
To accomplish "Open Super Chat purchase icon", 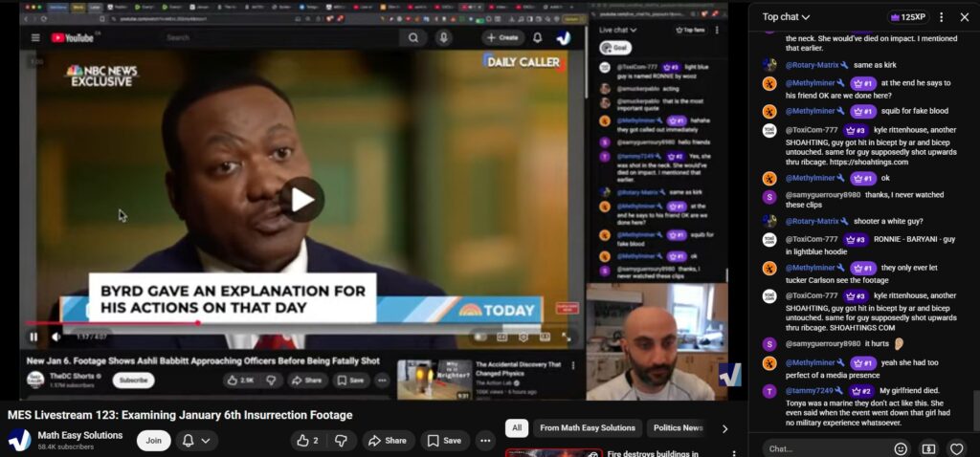I will pos(928,448).
